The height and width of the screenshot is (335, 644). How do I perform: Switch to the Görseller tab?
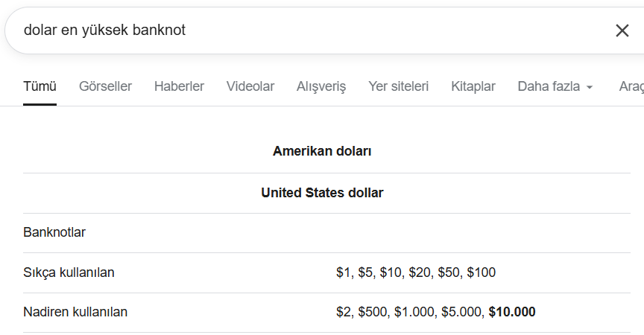pos(105,86)
